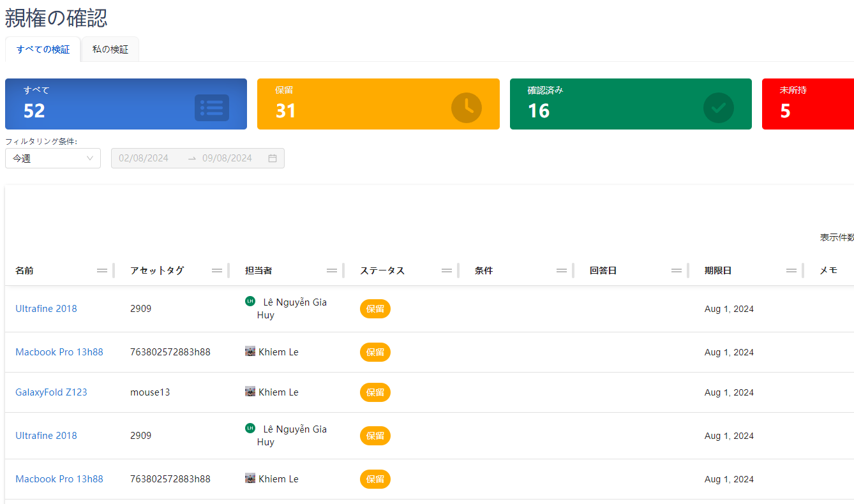This screenshot has height=504, width=854.
Task: Click the list icon on すべて card
Action: 211,107
